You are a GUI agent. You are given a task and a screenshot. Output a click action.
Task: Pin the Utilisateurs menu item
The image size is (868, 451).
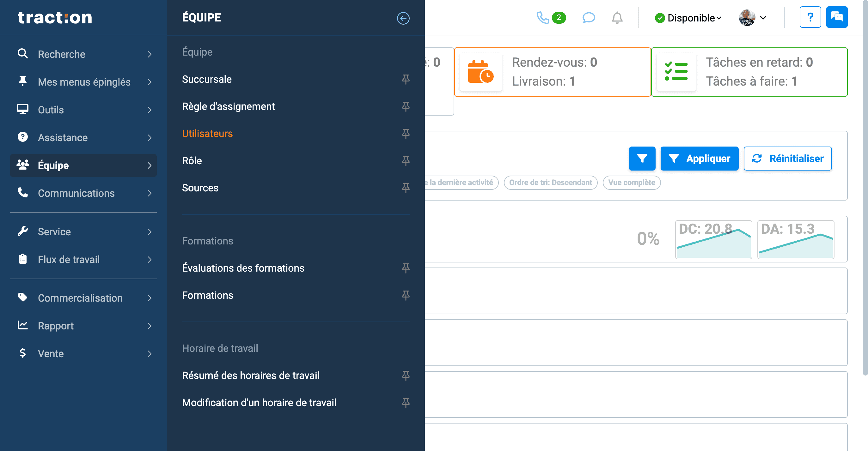coord(406,134)
